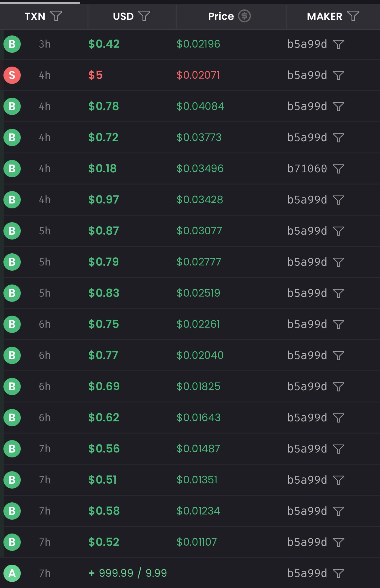Click the B badge on $0.18 row
Image resolution: width=380 pixels, height=588 pixels.
pos(12,169)
